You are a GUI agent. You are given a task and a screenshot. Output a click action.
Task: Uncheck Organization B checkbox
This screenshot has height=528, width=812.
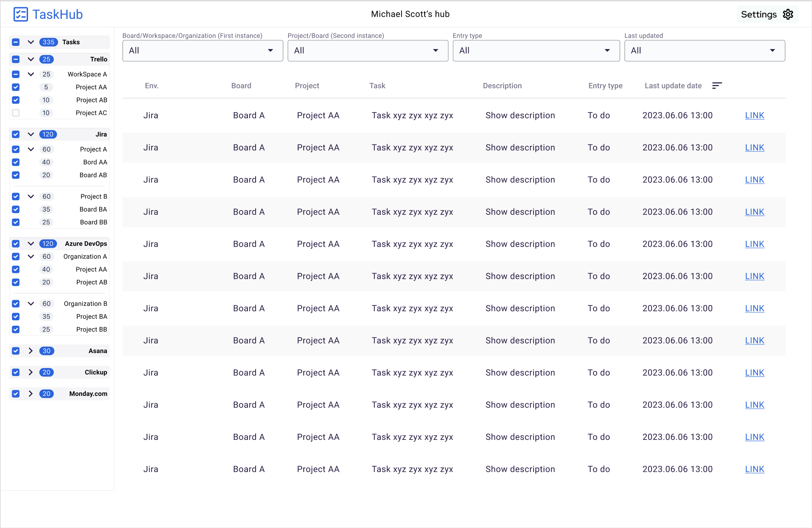point(16,304)
